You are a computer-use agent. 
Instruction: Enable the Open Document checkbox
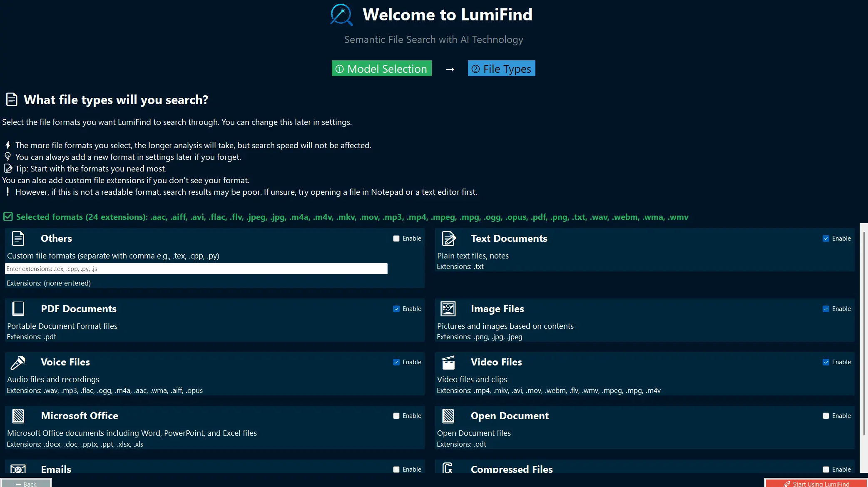pyautogui.click(x=826, y=416)
